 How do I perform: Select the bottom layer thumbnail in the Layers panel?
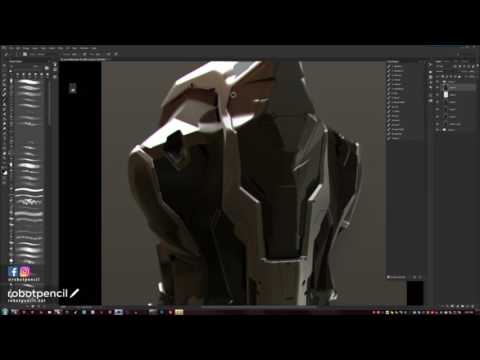tap(444, 130)
